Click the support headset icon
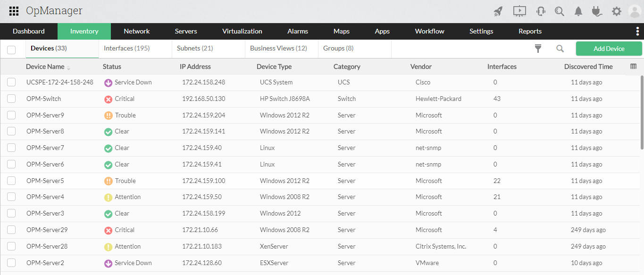 (x=541, y=11)
